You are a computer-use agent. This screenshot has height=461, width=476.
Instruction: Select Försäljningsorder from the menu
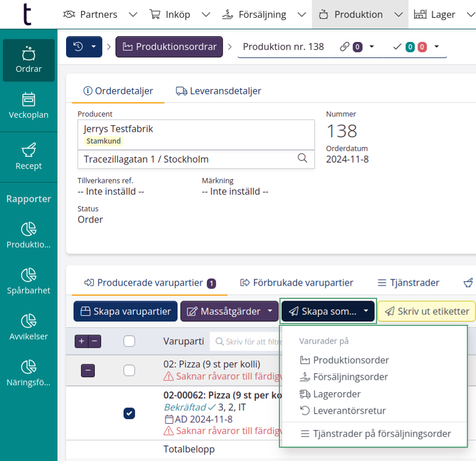tap(350, 377)
